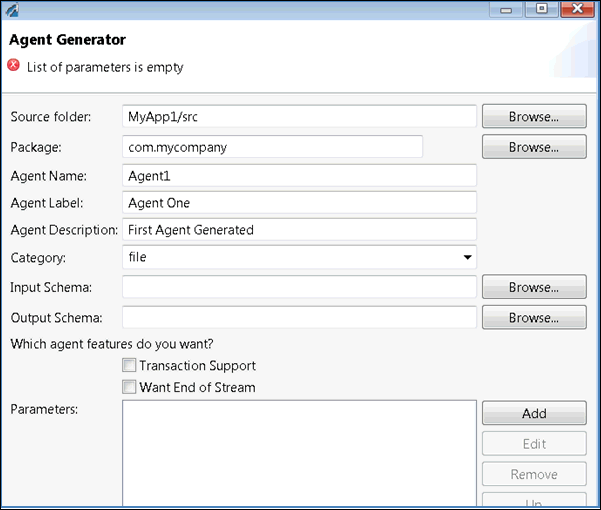The height and width of the screenshot is (510, 601).
Task: Click the empty Output Schema field
Action: point(299,318)
